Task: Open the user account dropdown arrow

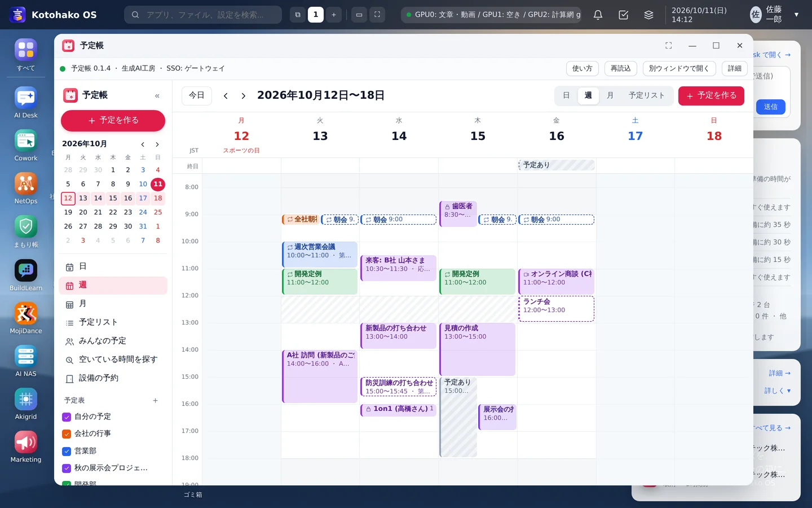Action: click(x=796, y=15)
